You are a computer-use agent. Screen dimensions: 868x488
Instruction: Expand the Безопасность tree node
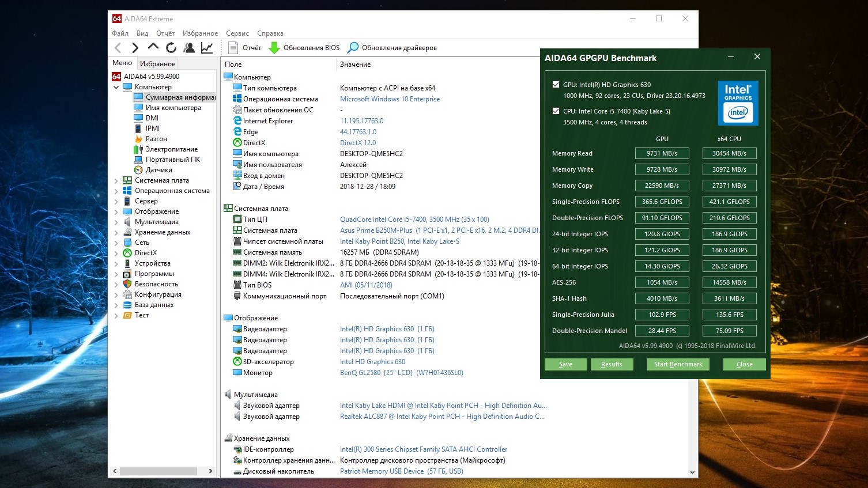(x=116, y=284)
